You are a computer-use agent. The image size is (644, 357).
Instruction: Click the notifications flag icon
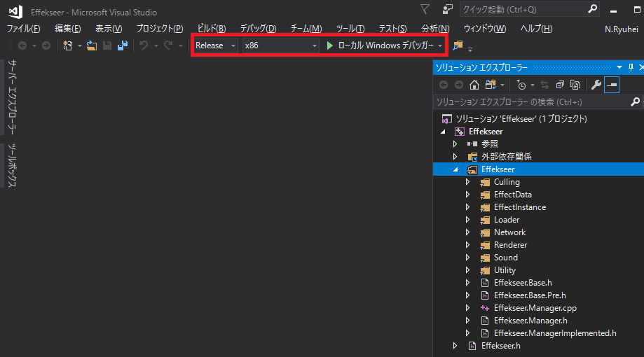(425, 9)
